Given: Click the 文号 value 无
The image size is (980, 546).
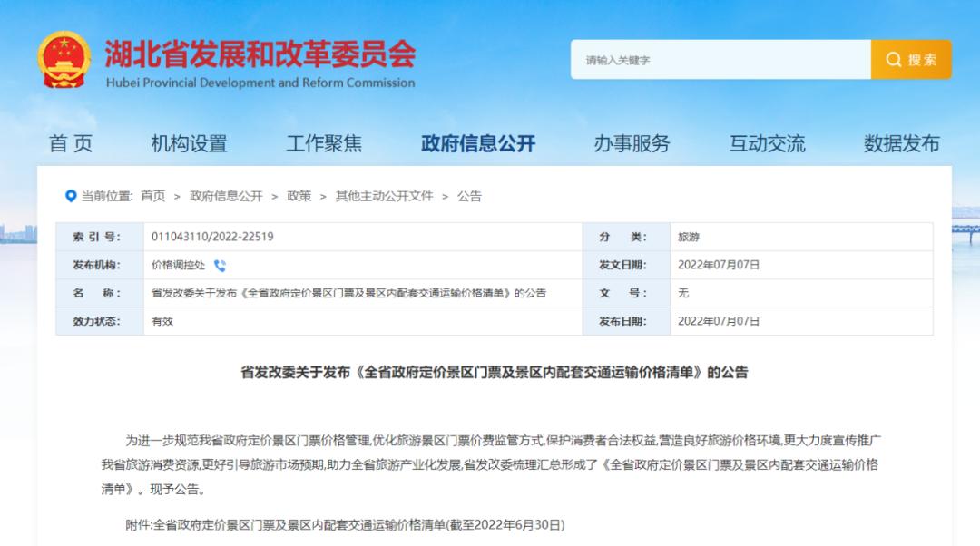Looking at the screenshot, I should click(683, 293).
